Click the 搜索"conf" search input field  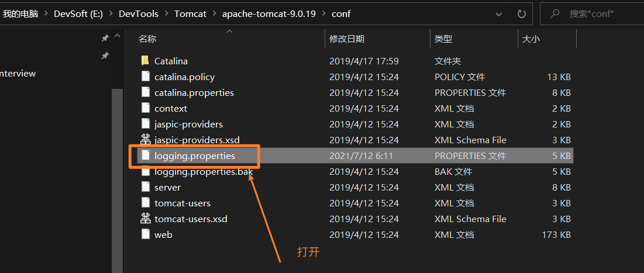coord(602,13)
